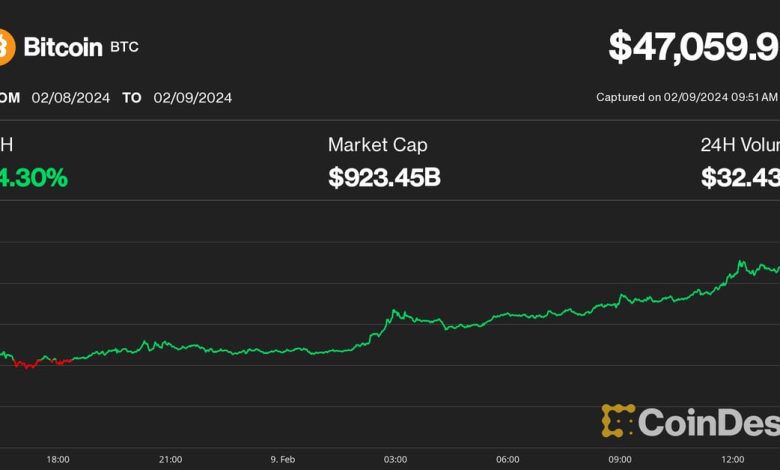Select the 02/09/2024 end date
The height and width of the screenshot is (470, 780).
pyautogui.click(x=192, y=97)
